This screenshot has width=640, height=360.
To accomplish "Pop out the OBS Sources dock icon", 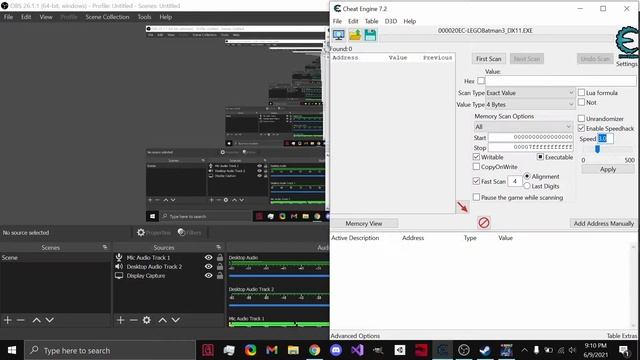I will click(x=218, y=247).
